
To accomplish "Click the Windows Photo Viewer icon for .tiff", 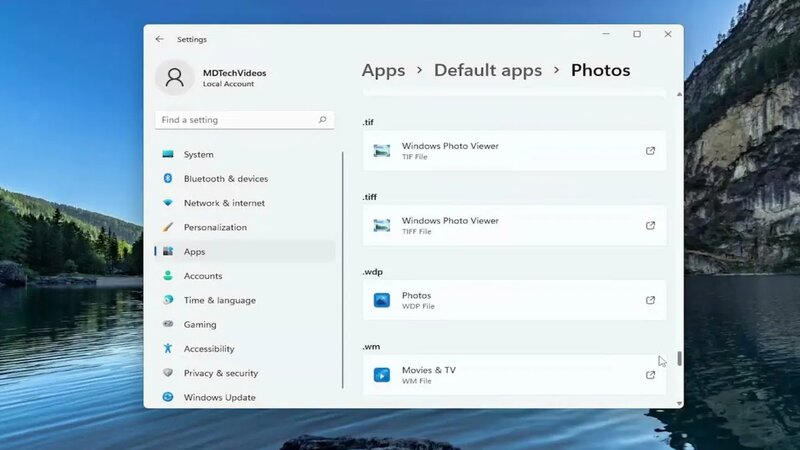I will pyautogui.click(x=382, y=225).
